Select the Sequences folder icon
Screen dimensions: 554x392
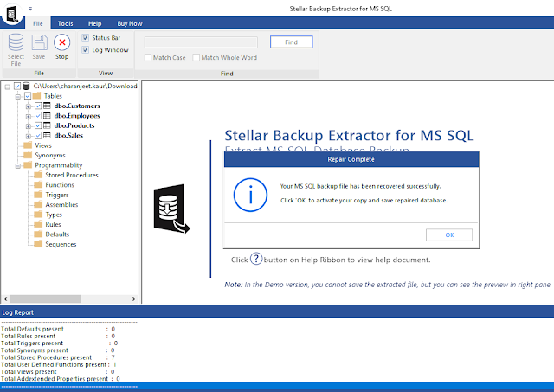click(x=38, y=244)
